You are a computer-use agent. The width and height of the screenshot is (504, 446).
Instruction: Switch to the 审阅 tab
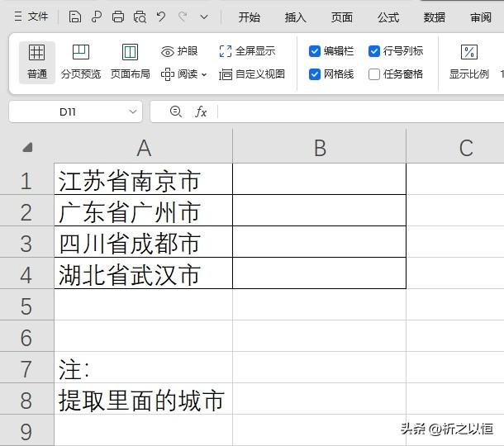click(481, 17)
